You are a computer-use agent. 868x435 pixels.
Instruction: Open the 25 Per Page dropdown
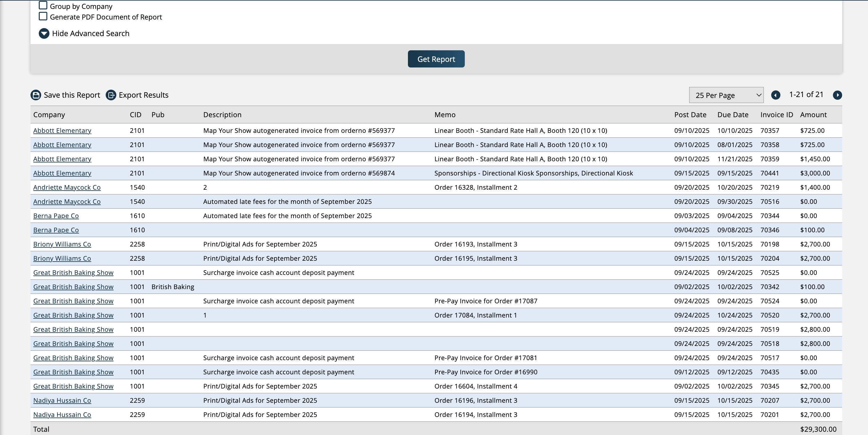coord(726,95)
